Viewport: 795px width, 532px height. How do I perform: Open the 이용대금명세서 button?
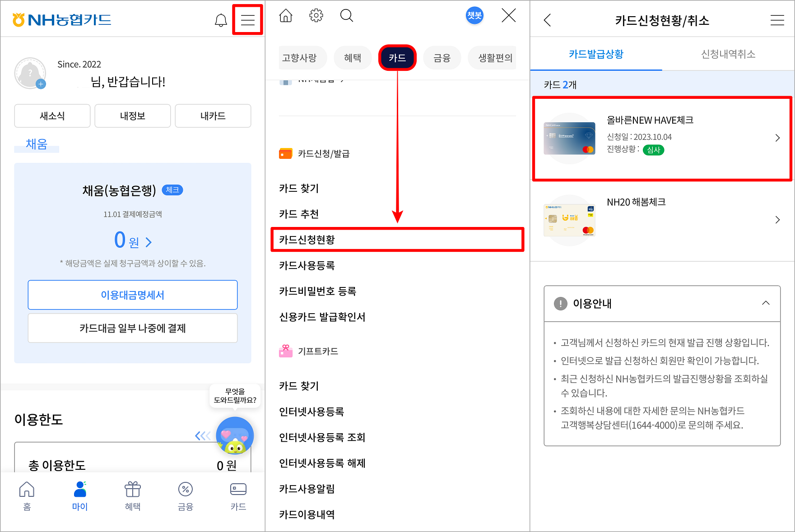[132, 295]
